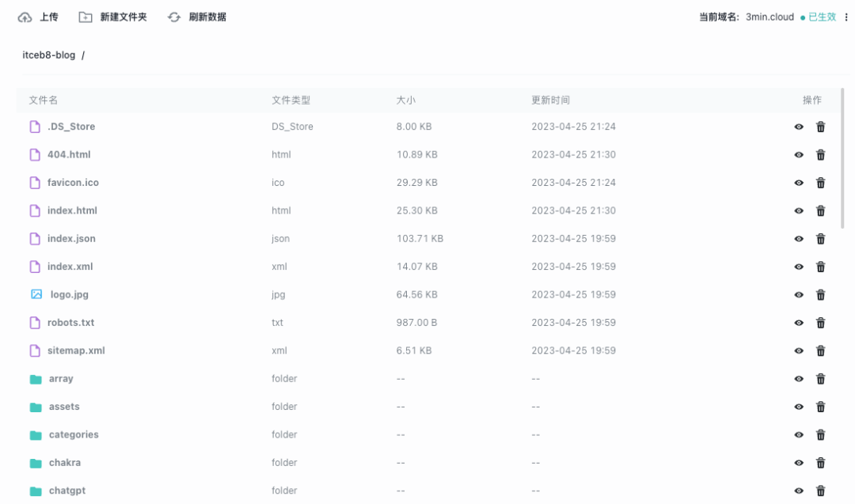Image resolution: width=855 pixels, height=504 pixels.
Task: Click the image icon beside logo.jpg
Action: click(x=36, y=294)
